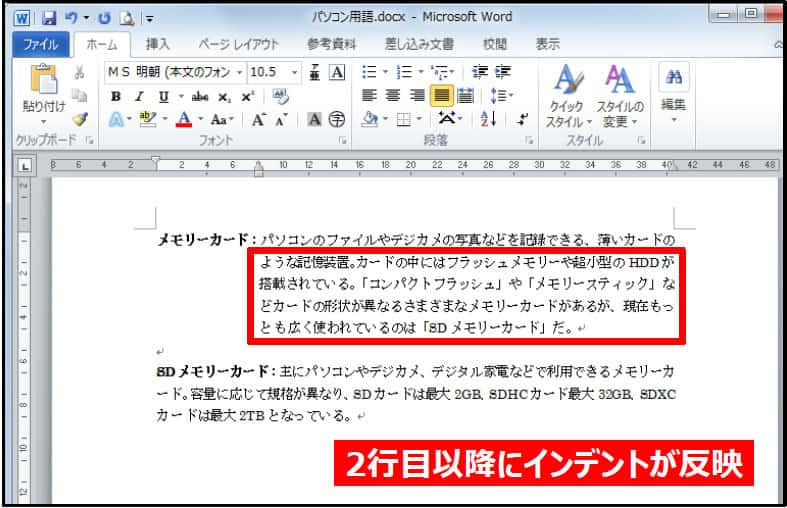The width and height of the screenshot is (787, 508).
Task: Click the Sort icon in paragraph group
Action: pos(489,118)
